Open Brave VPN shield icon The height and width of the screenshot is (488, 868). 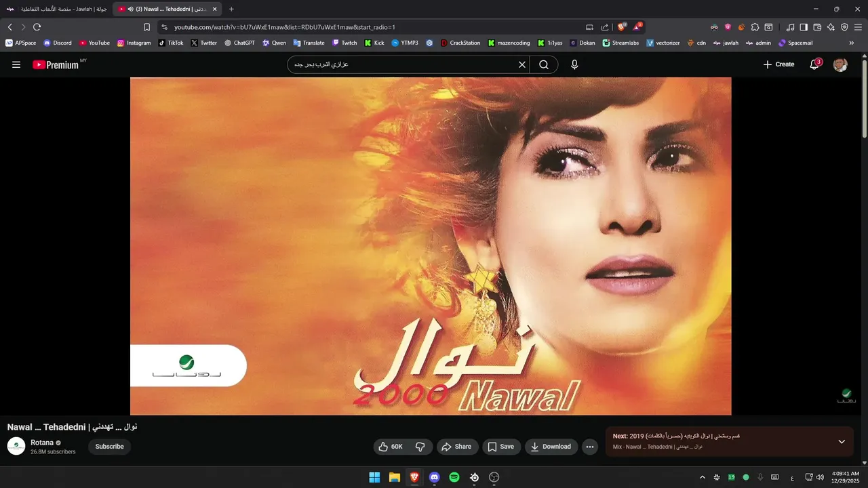click(844, 27)
